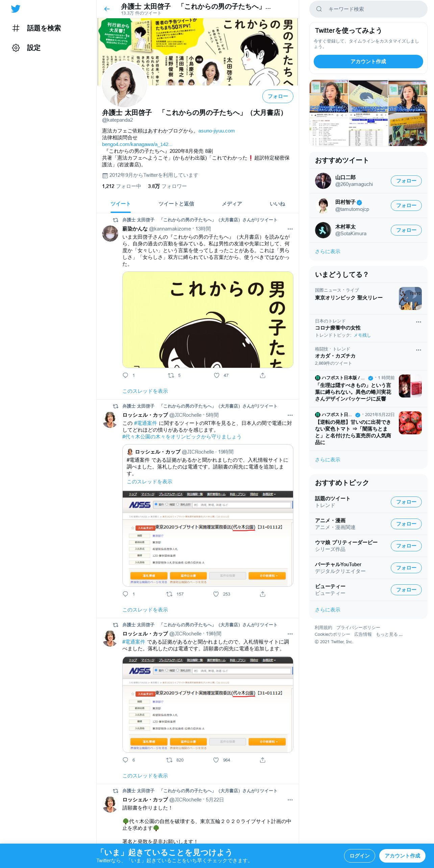Follow 木村草太
Screen dimensions: 434x868
tap(406, 230)
